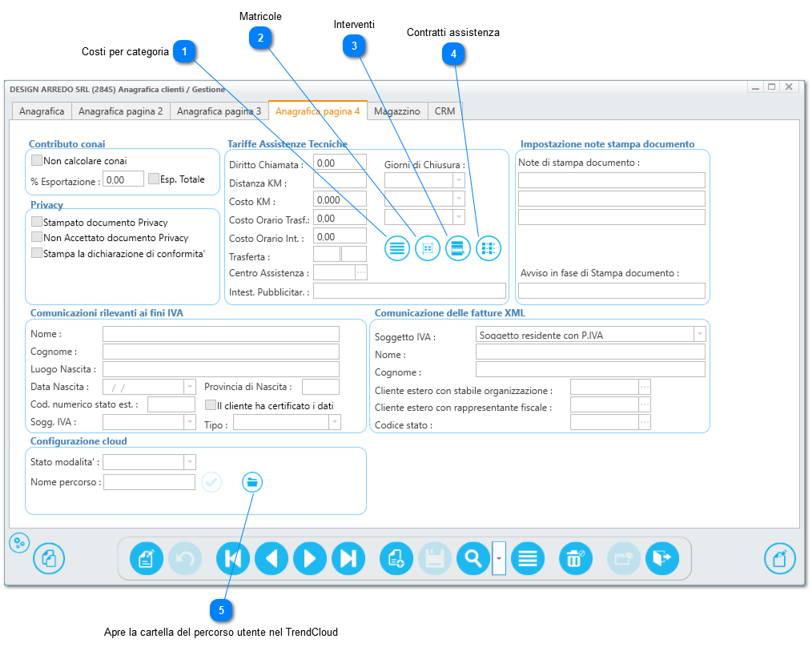Select Anagrafica pagina 4 tab
Screen dimensions: 812x651
point(317,111)
